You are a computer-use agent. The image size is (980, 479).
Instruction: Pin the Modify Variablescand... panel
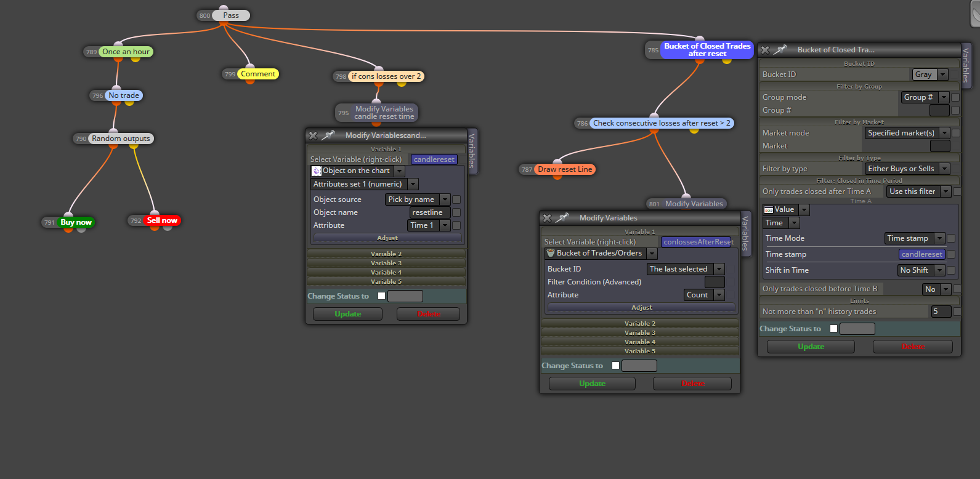(328, 135)
